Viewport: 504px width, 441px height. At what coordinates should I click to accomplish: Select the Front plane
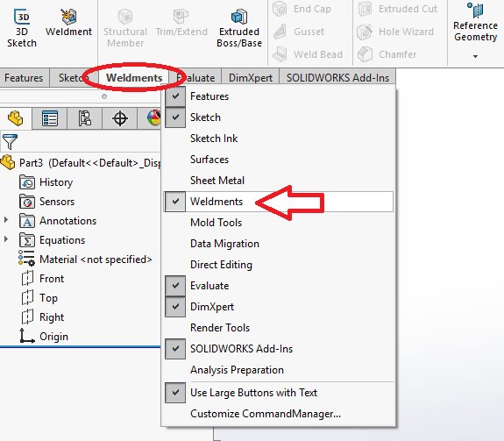[43, 278]
